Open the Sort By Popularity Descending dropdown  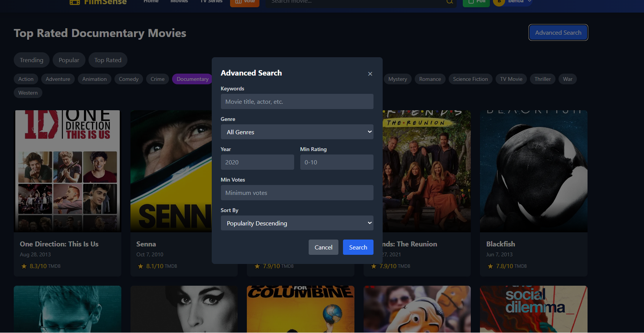click(x=297, y=223)
